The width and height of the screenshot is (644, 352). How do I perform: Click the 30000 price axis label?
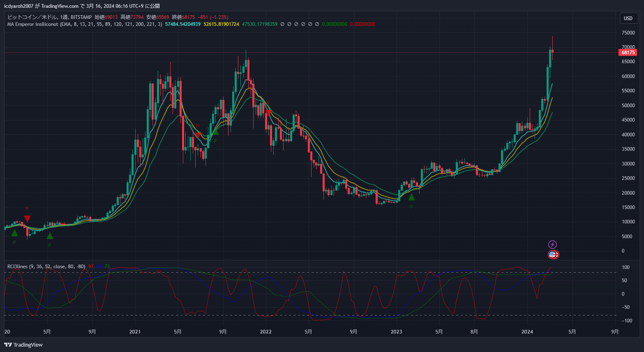[628, 164]
